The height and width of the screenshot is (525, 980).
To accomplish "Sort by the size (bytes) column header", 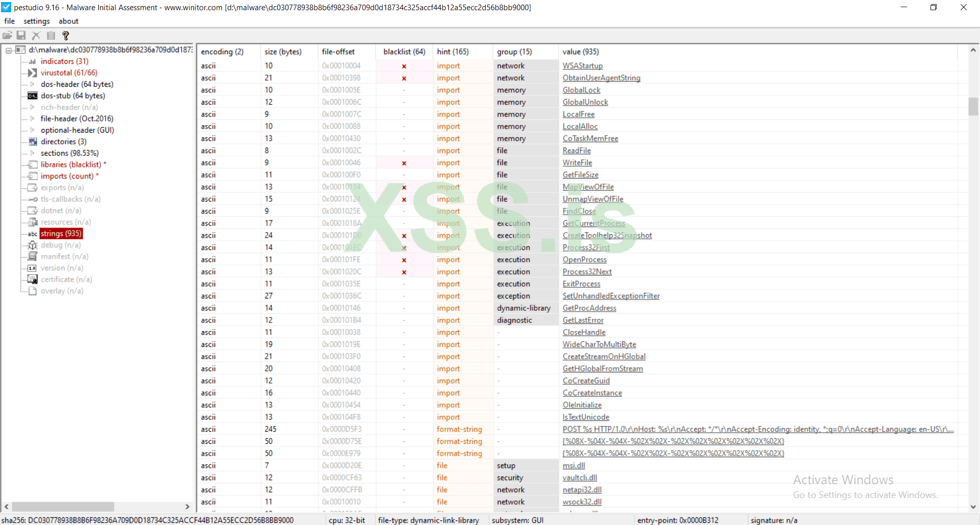I will click(289, 52).
